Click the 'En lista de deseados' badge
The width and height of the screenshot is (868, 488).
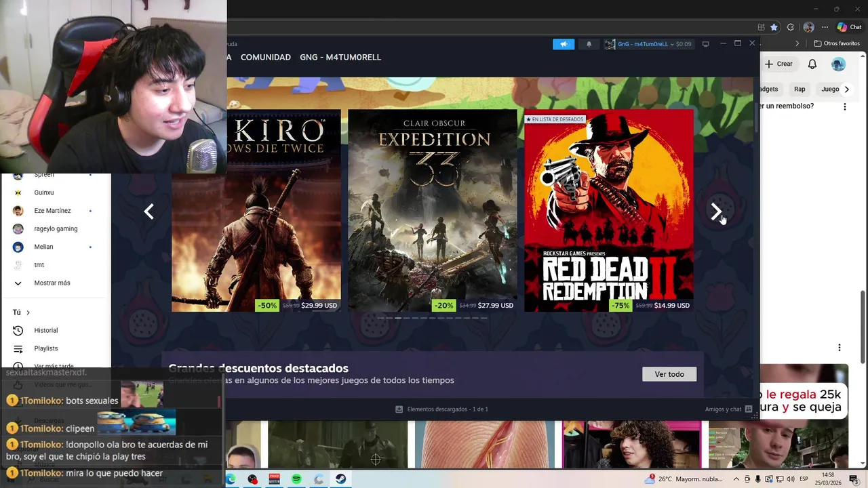tap(555, 119)
